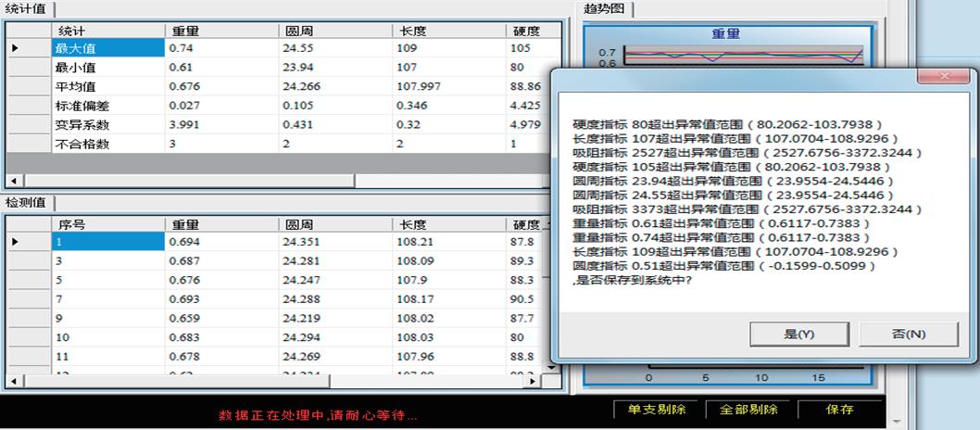Switch to the 统计值 tab

pyautogui.click(x=28, y=9)
